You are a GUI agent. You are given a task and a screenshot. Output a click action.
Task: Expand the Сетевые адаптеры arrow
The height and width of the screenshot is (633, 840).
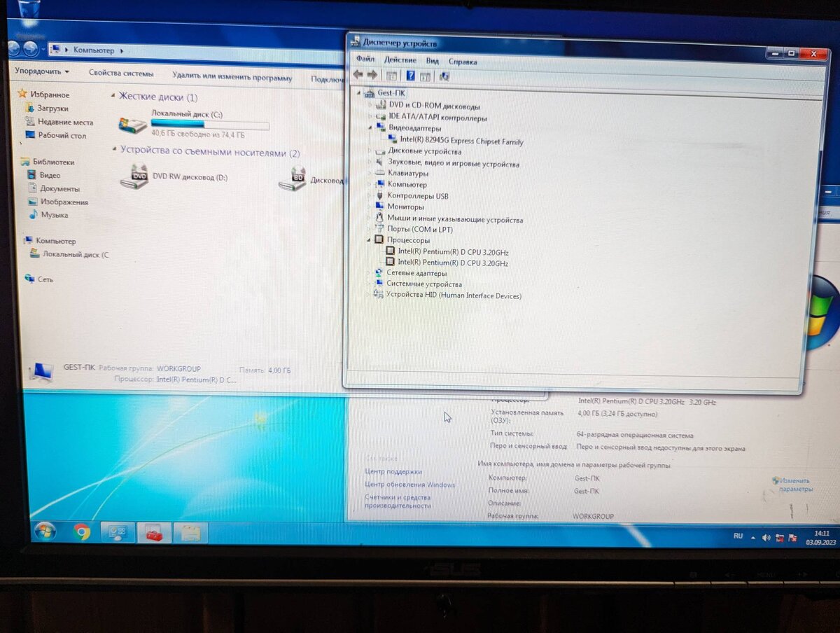370,273
